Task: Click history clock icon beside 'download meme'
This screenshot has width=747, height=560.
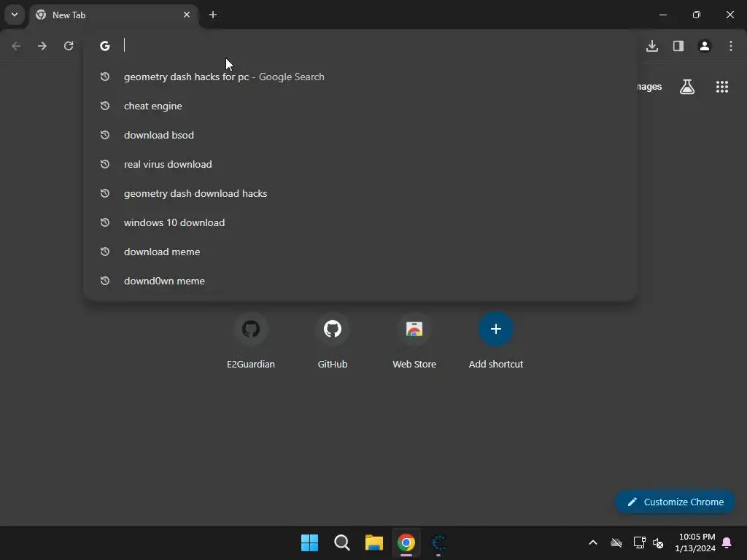Action: 105,252
